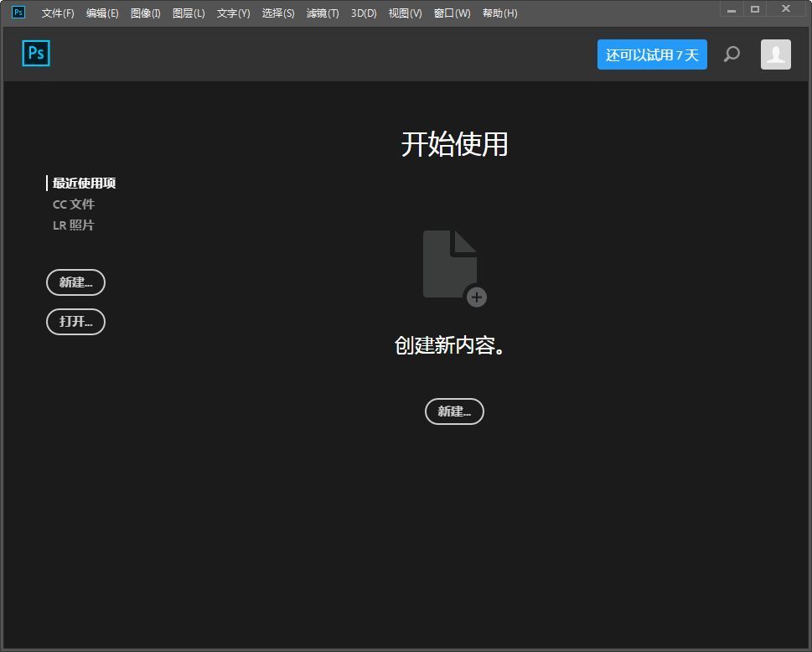Close the Photoshop window
This screenshot has width=812, height=652.
[786, 9]
